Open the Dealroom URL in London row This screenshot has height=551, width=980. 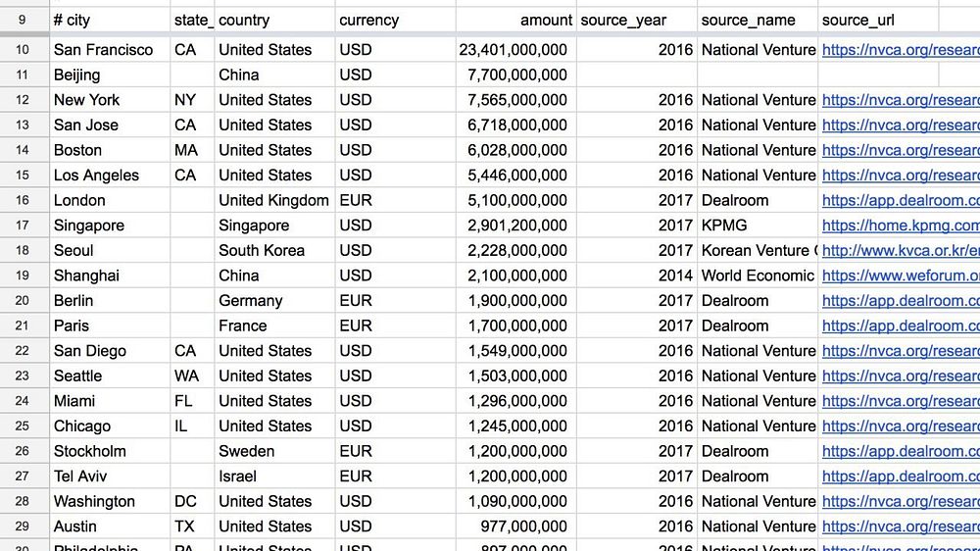coord(900,200)
